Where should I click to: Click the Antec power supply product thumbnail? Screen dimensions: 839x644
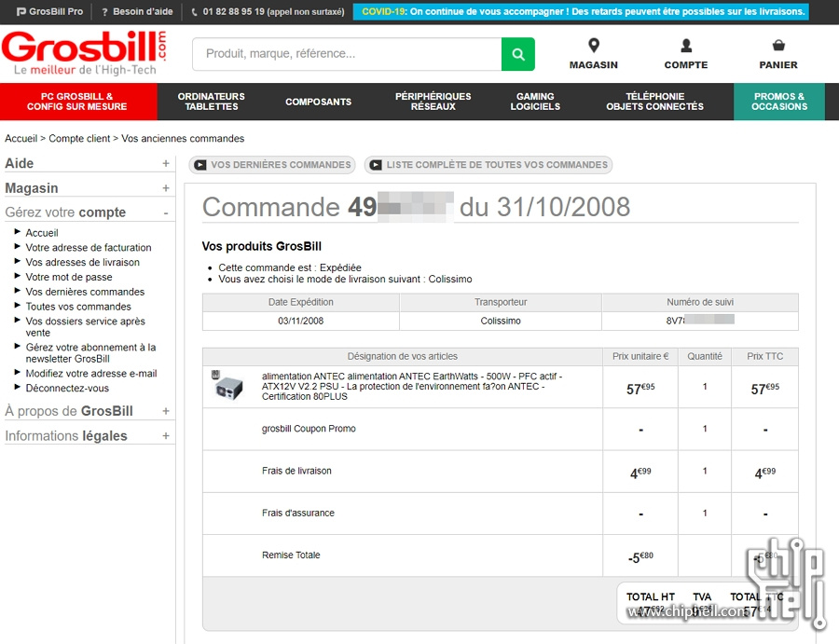coord(228,385)
